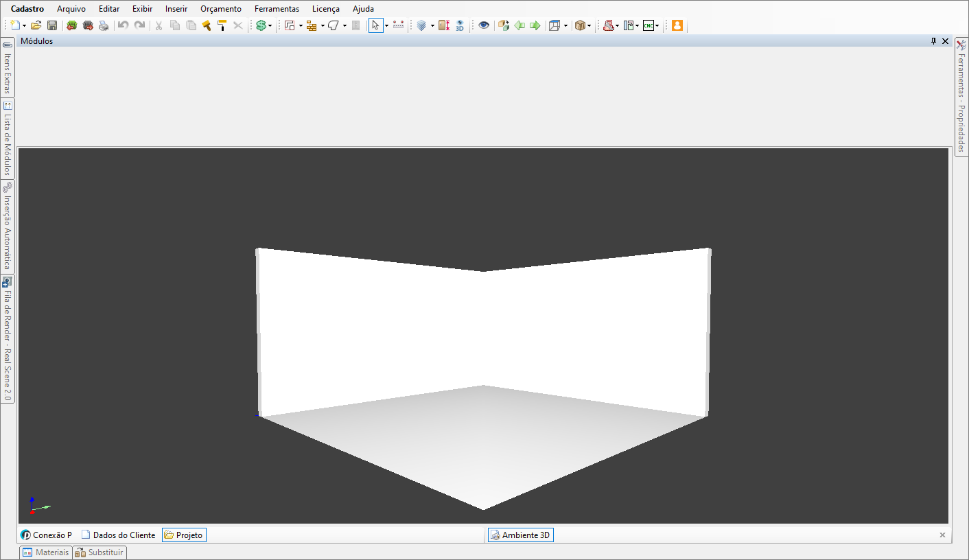The height and width of the screenshot is (560, 969).
Task: Click the wooden crate module icon
Action: (580, 25)
